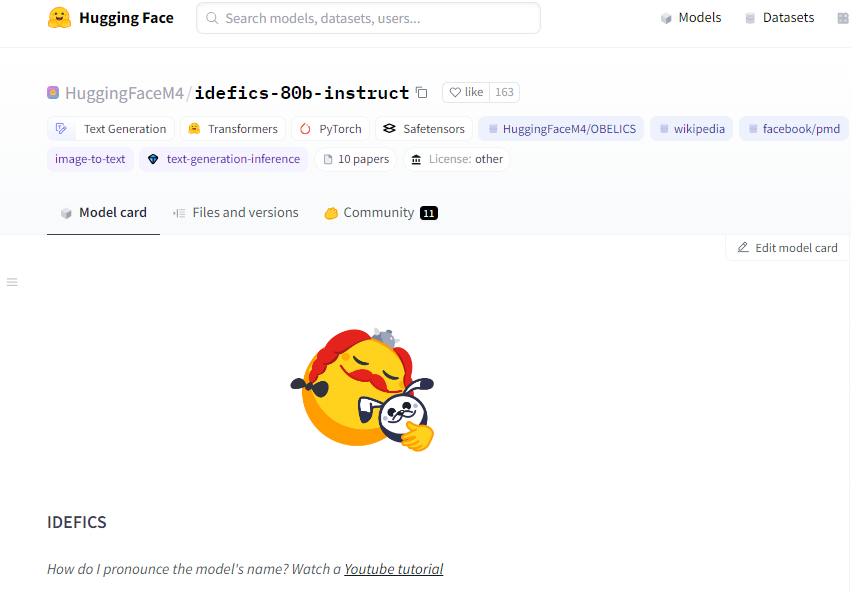
Task: Focus the Search models, datasets, users field
Action: tap(369, 18)
